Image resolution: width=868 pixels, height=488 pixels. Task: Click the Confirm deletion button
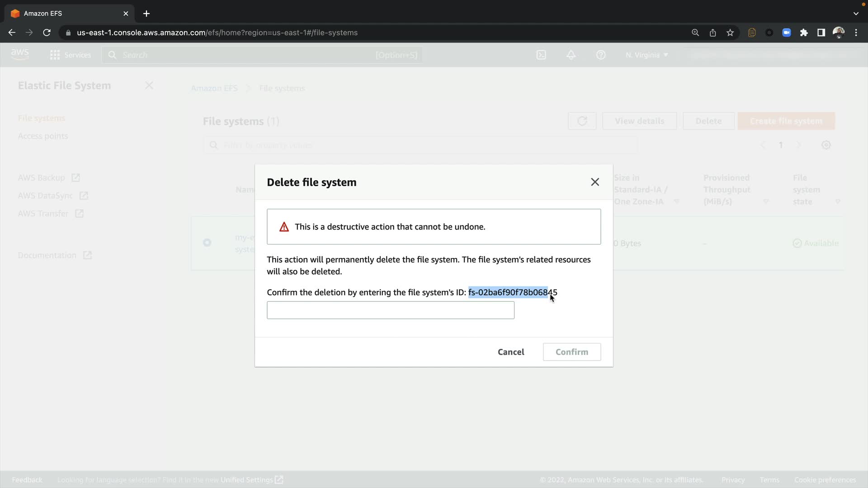571,352
